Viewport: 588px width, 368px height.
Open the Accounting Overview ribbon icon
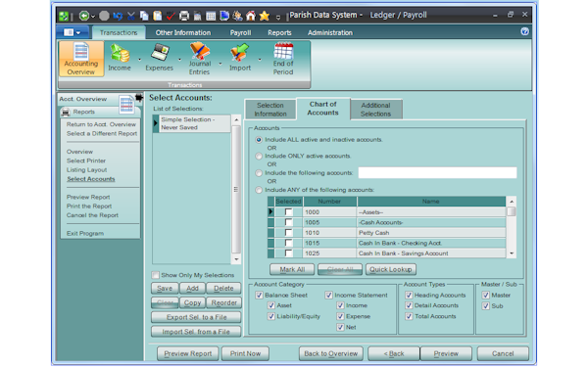pos(81,59)
